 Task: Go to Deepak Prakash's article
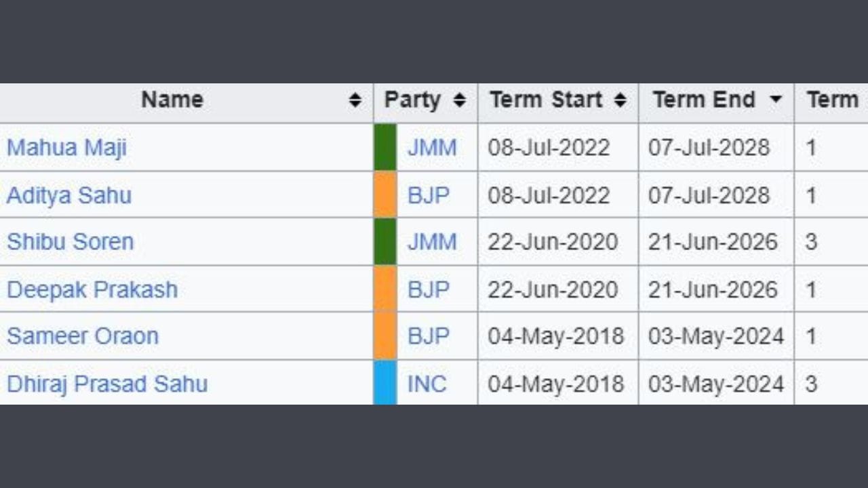[92, 289]
